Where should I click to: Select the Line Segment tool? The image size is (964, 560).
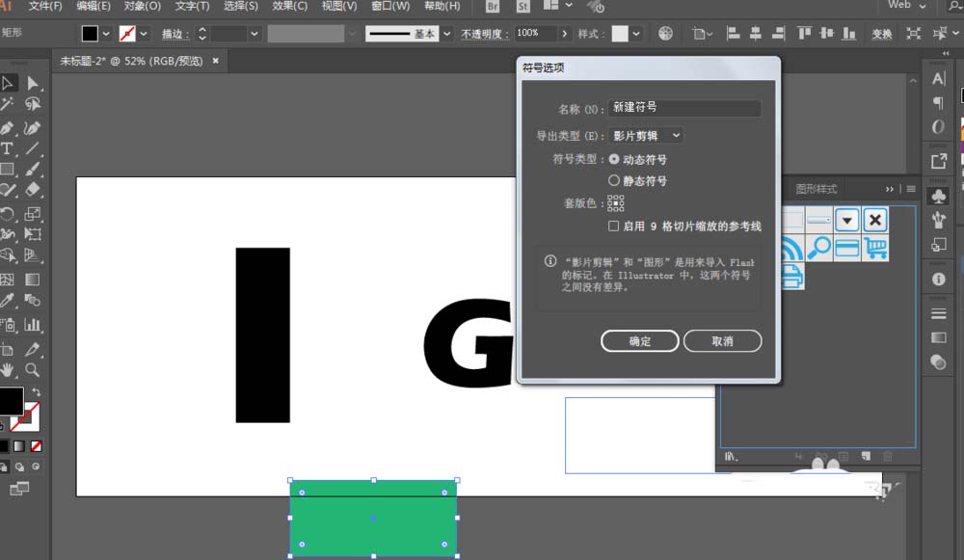pos(33,148)
